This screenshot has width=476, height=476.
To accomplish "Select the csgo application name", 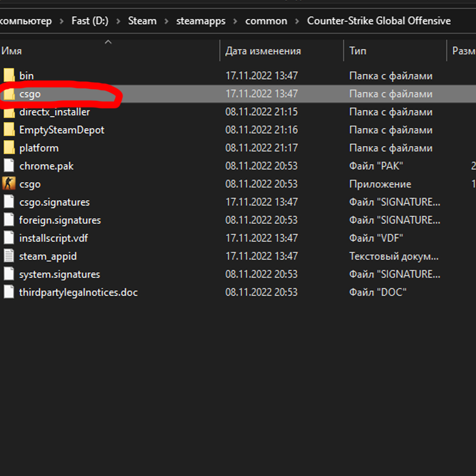I will [30, 184].
